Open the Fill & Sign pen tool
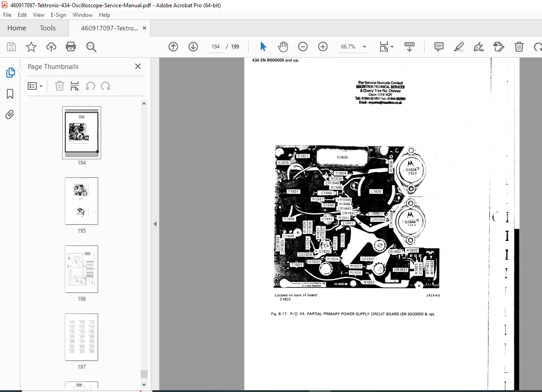This screenshot has height=392, width=542. point(479,47)
